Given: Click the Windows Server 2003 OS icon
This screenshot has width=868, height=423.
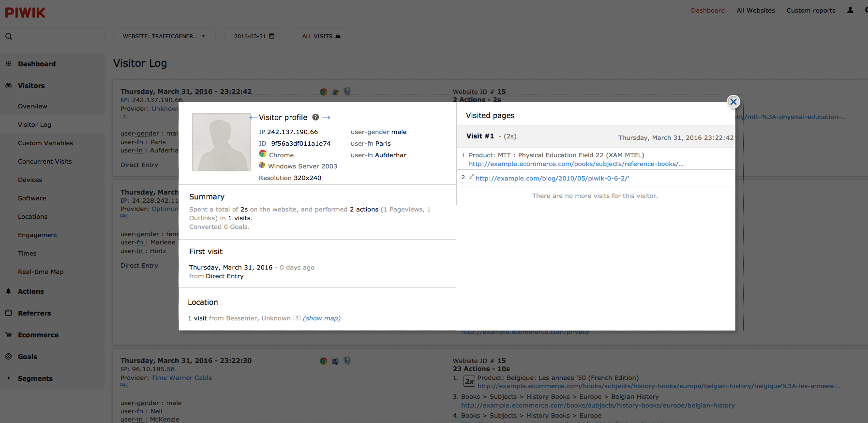Looking at the screenshot, I should tap(262, 166).
